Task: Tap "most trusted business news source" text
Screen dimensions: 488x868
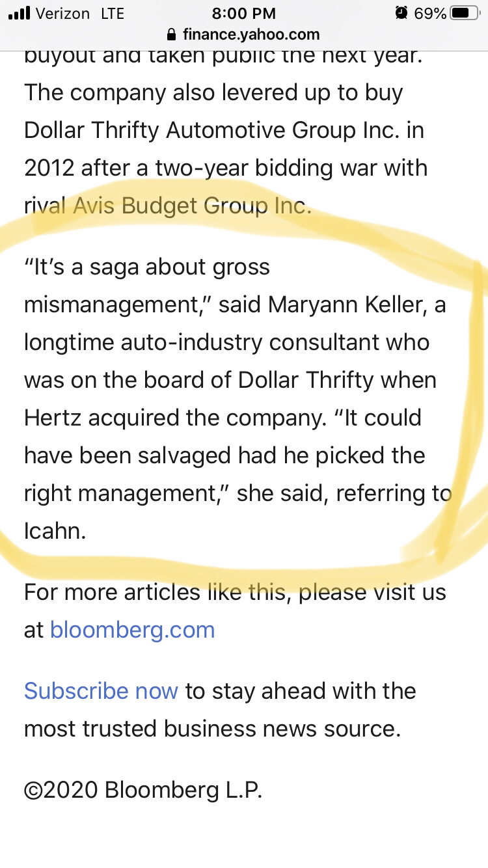Action: click(x=211, y=729)
